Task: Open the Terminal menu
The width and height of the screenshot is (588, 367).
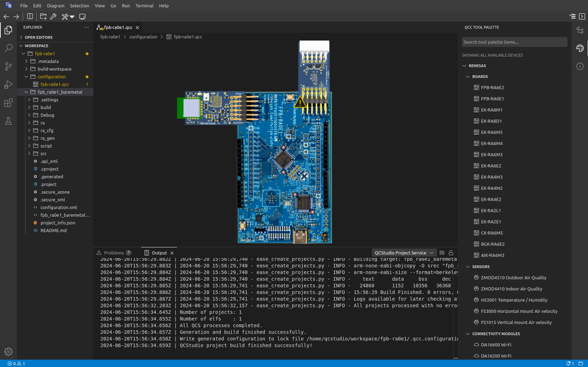Action: point(144,6)
